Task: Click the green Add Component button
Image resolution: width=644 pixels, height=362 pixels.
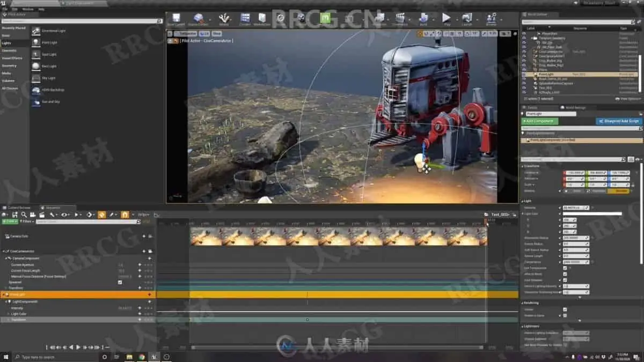Action: click(x=540, y=121)
